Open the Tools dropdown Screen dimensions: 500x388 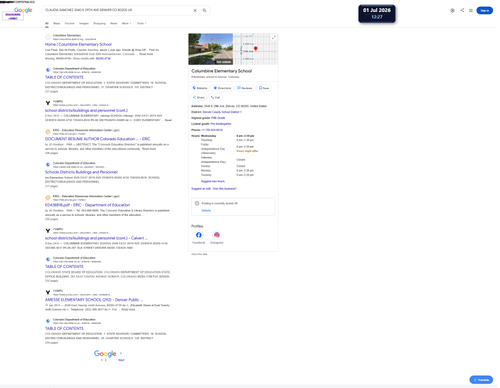(141, 23)
